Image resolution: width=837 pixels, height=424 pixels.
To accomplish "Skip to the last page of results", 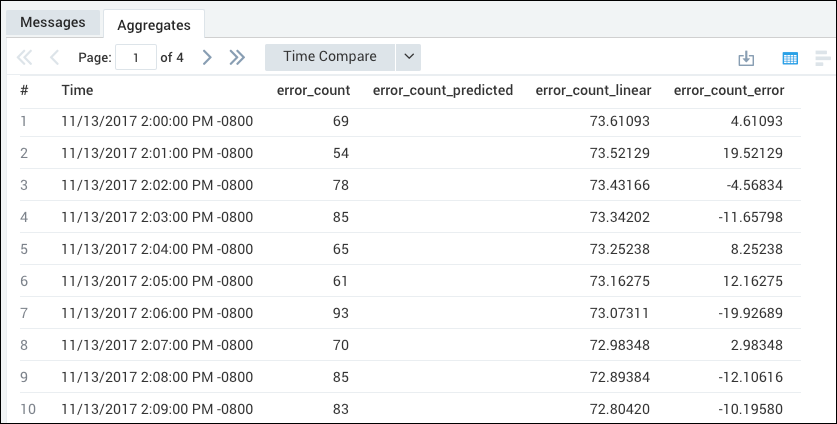I will pos(237,58).
